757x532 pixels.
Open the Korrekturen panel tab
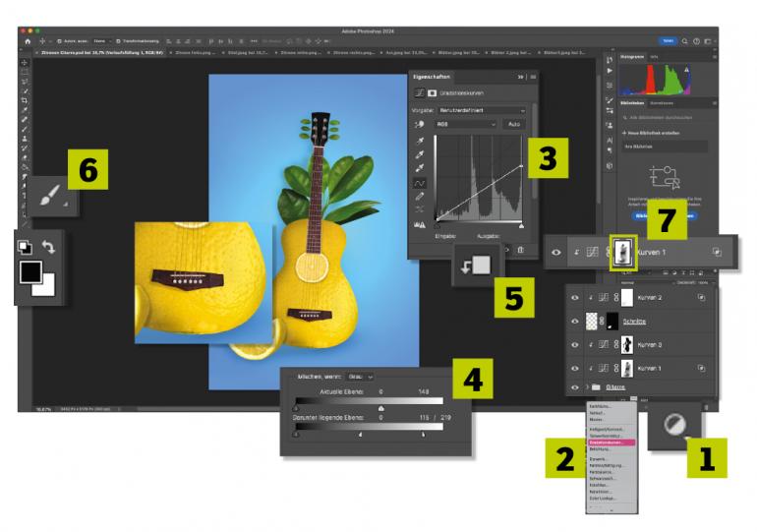click(x=662, y=103)
